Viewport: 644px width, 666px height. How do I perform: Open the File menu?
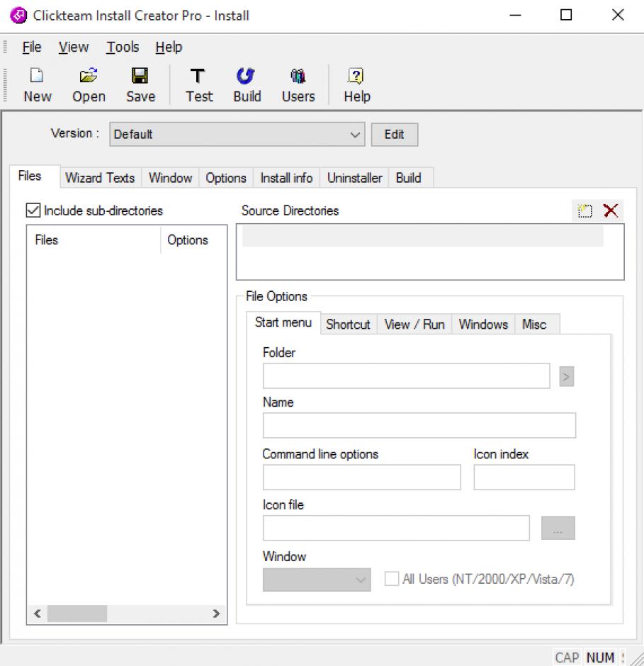pos(32,47)
